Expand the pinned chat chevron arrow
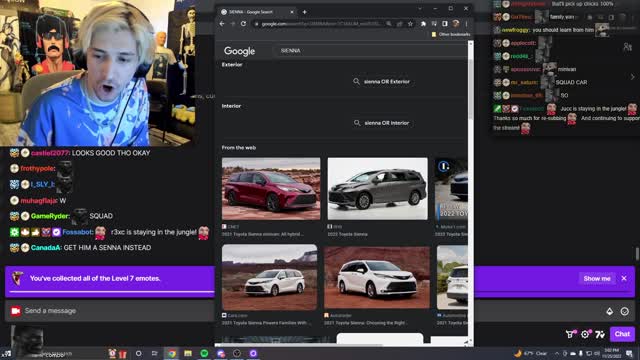Screen dimensions: 640x360 coord(632,77)
